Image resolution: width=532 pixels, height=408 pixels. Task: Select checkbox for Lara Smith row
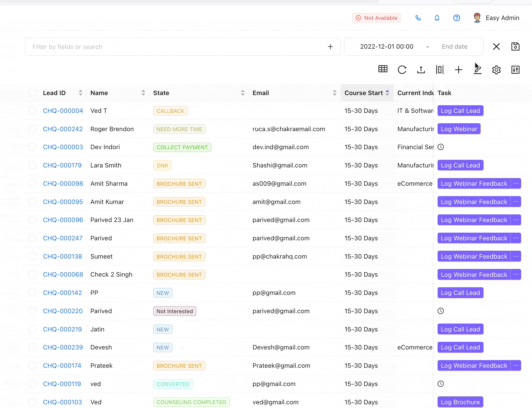(32, 165)
